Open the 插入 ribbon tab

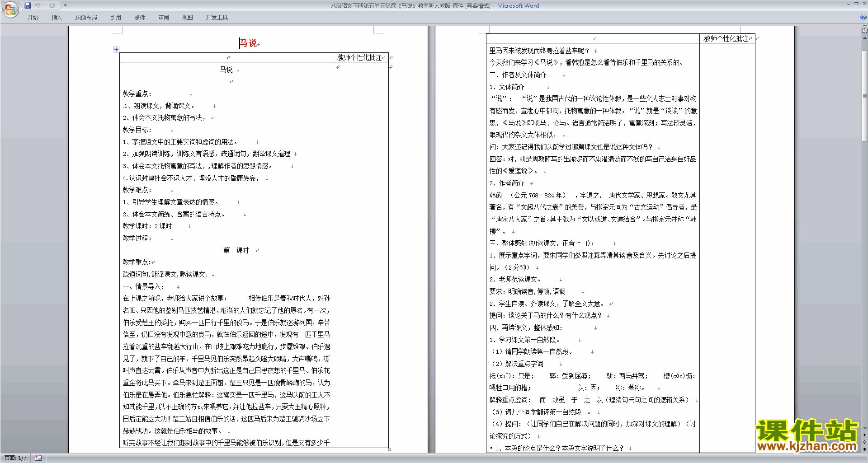click(57, 18)
